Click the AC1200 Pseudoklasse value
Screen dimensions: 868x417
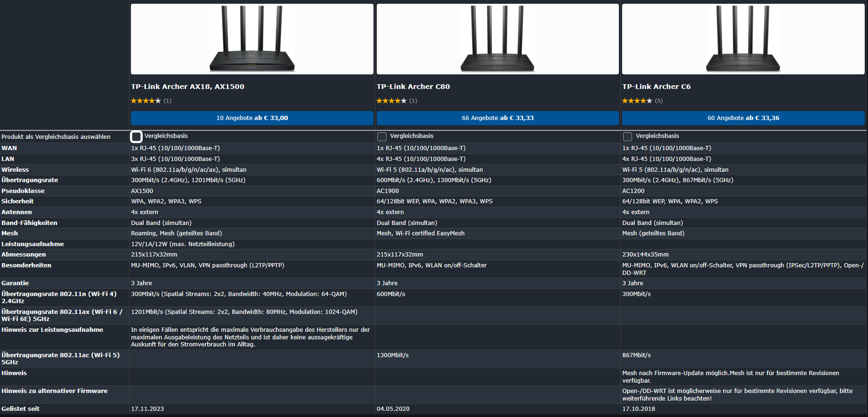pyautogui.click(x=633, y=191)
